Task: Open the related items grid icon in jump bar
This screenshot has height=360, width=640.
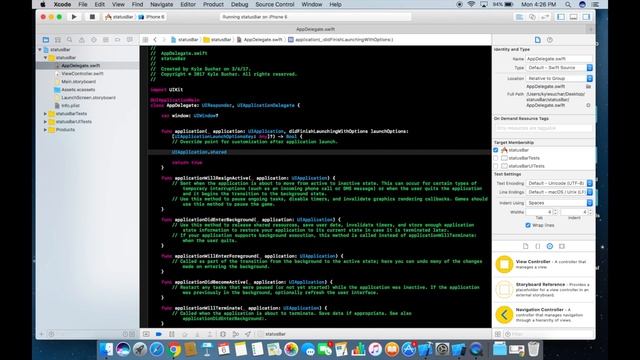Action: pyautogui.click(x=145, y=40)
